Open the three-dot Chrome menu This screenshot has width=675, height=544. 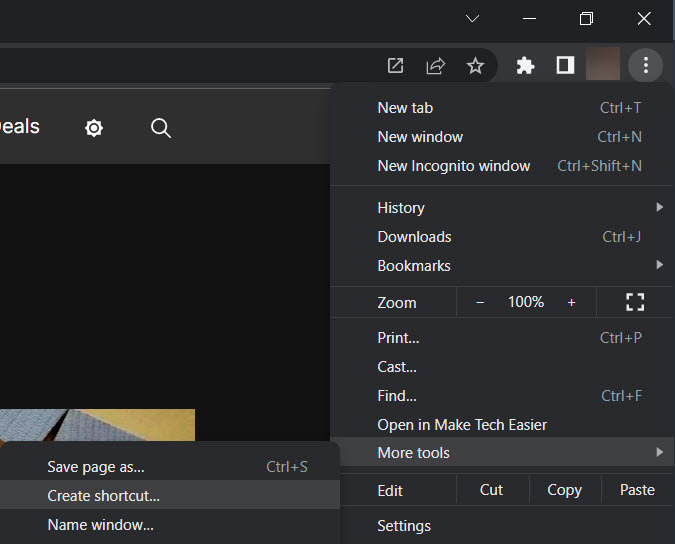tap(645, 66)
